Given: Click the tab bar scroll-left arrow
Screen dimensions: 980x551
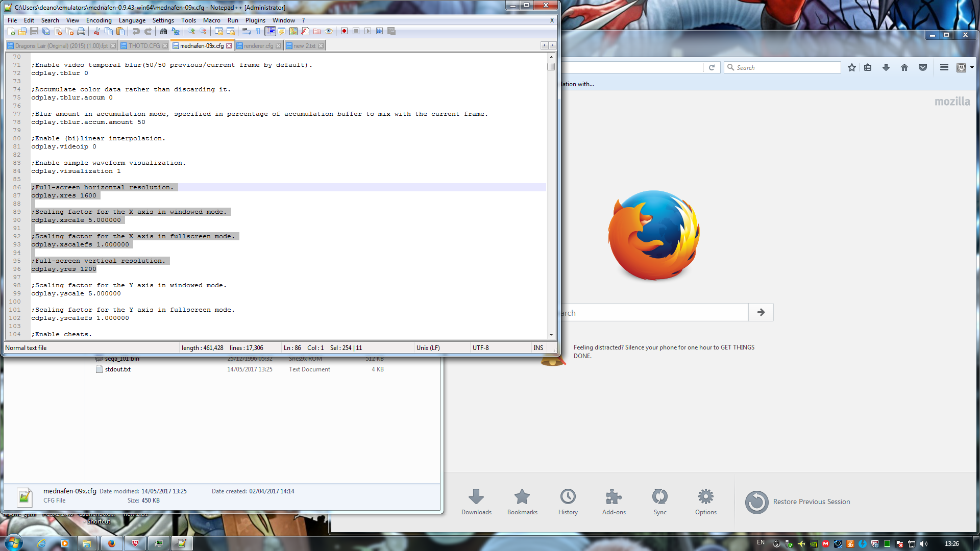Looking at the screenshot, I should click(545, 45).
